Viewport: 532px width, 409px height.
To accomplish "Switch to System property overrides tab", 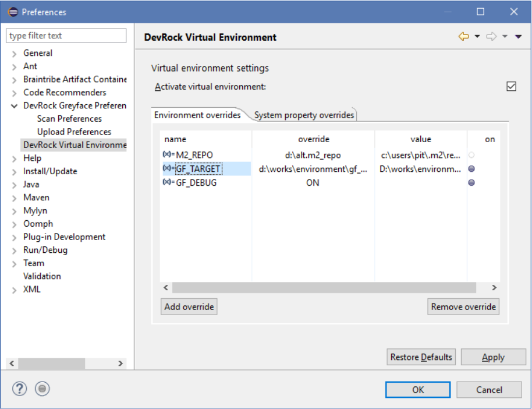I will (x=304, y=115).
